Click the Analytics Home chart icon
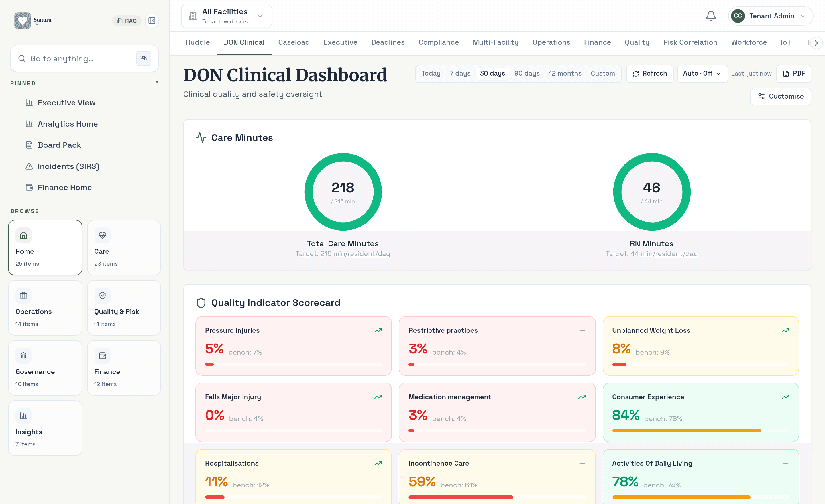Screen dimensions: 825x504 29,123
